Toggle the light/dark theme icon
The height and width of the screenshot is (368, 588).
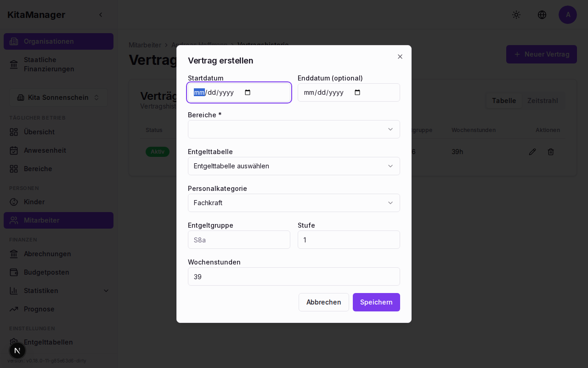click(x=516, y=15)
